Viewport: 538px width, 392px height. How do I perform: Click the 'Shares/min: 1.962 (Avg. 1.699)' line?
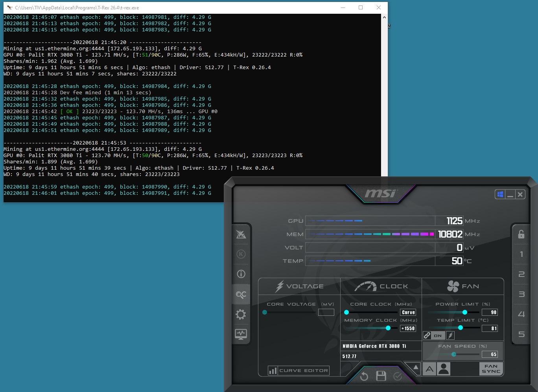click(51, 61)
